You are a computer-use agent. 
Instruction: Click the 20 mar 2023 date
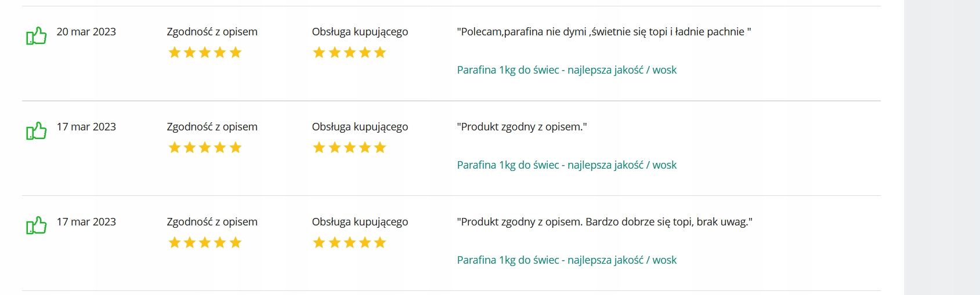point(86,32)
